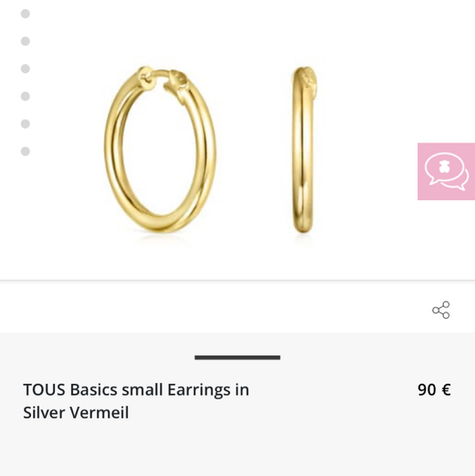Select the first gallery pagination dot

(x=26, y=14)
